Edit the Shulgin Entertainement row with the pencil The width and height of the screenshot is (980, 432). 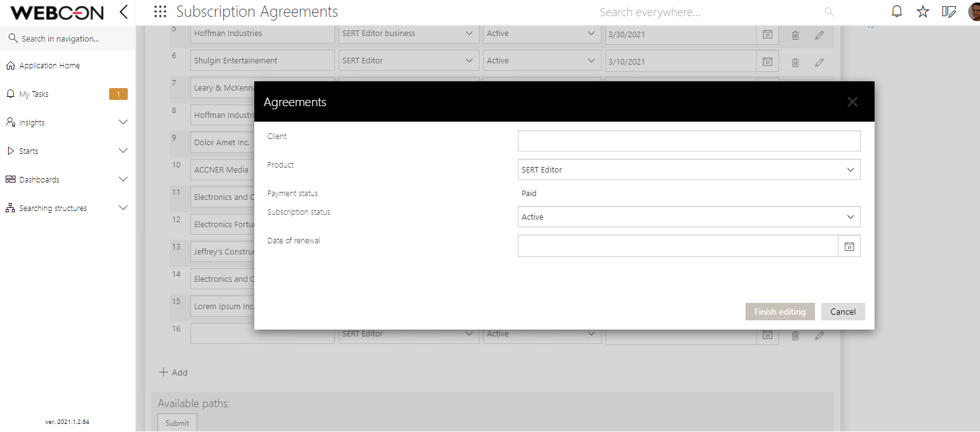819,63
